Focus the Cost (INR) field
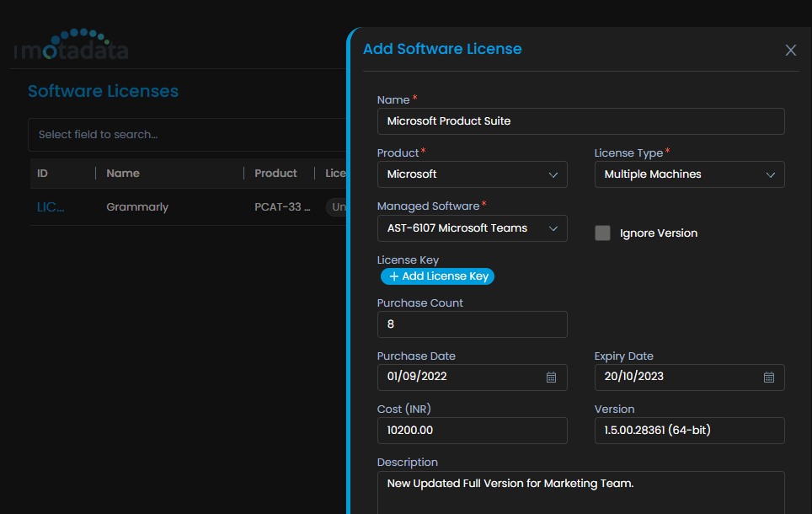The image size is (812, 514). tap(473, 431)
